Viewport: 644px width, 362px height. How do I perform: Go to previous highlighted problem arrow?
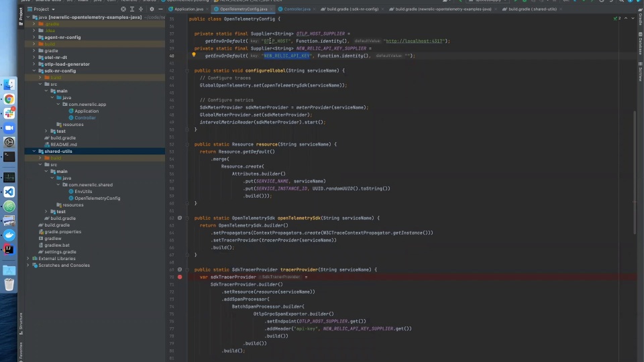(x=626, y=19)
